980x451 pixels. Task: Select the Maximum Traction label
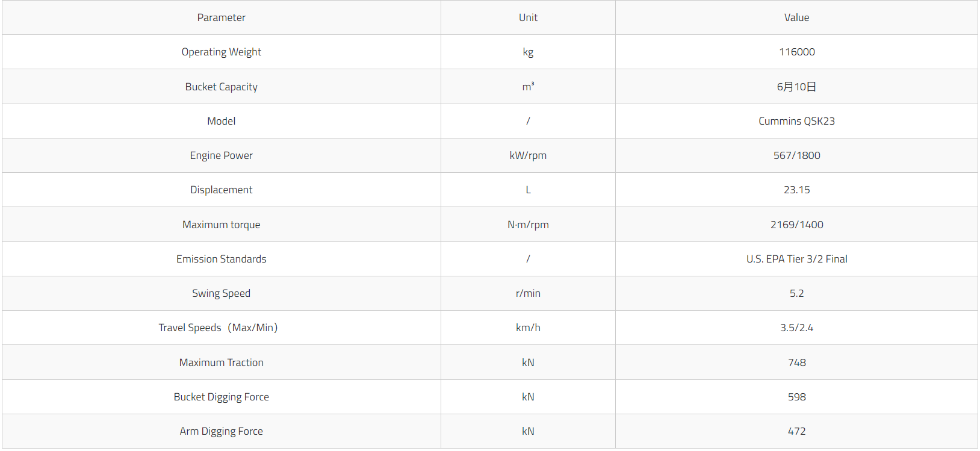(221, 362)
